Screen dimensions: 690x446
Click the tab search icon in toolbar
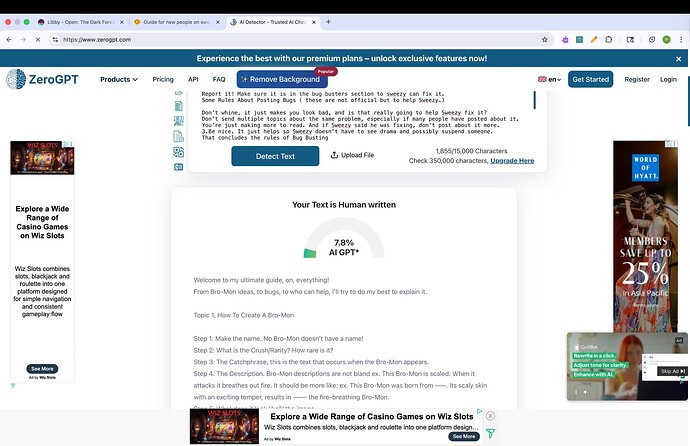tap(630, 40)
